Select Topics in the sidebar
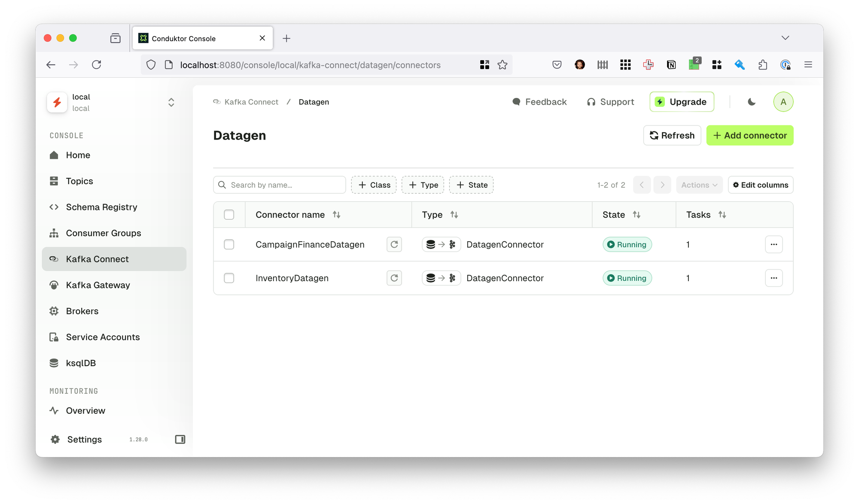The width and height of the screenshot is (859, 504). pyautogui.click(x=80, y=181)
